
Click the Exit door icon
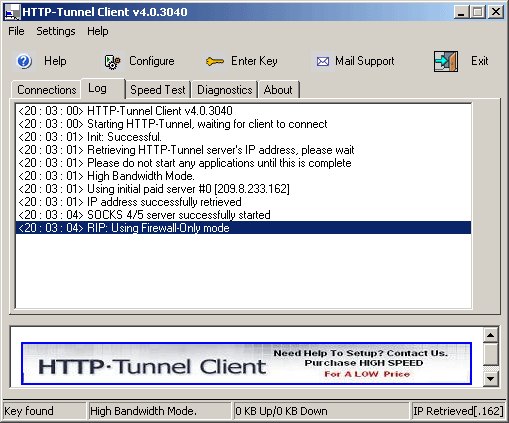[446, 61]
